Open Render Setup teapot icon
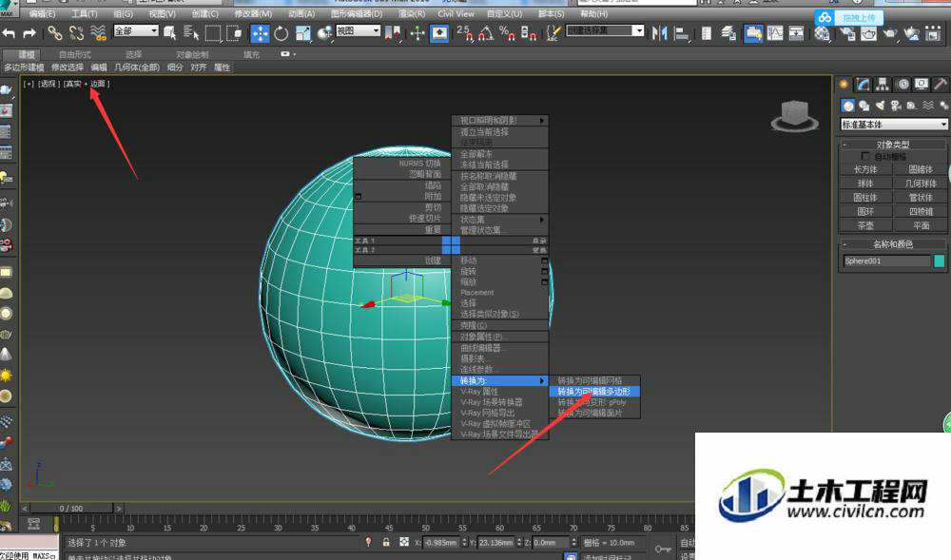 (847, 33)
